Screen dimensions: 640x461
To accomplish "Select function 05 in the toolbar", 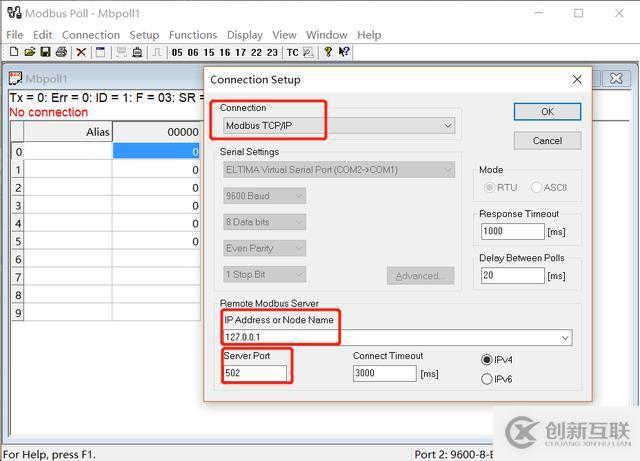I will 177,53.
